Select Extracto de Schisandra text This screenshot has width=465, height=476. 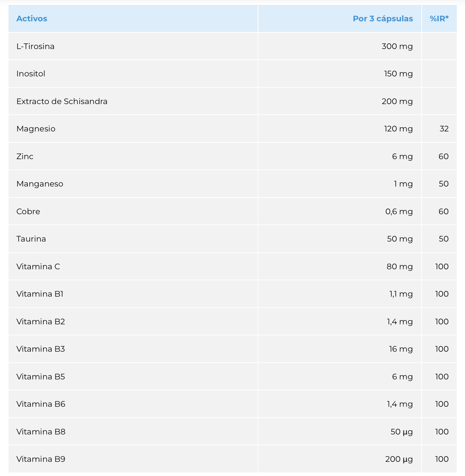click(x=62, y=101)
